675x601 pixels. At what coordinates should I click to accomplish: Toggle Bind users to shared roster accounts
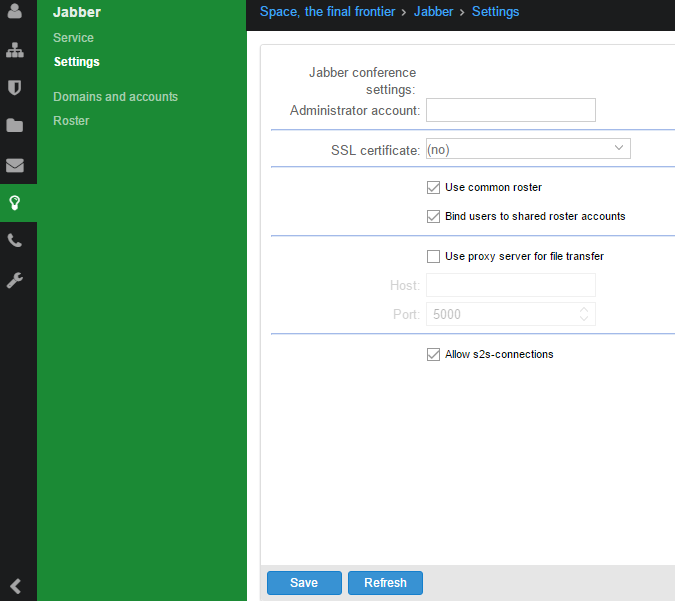click(x=433, y=217)
